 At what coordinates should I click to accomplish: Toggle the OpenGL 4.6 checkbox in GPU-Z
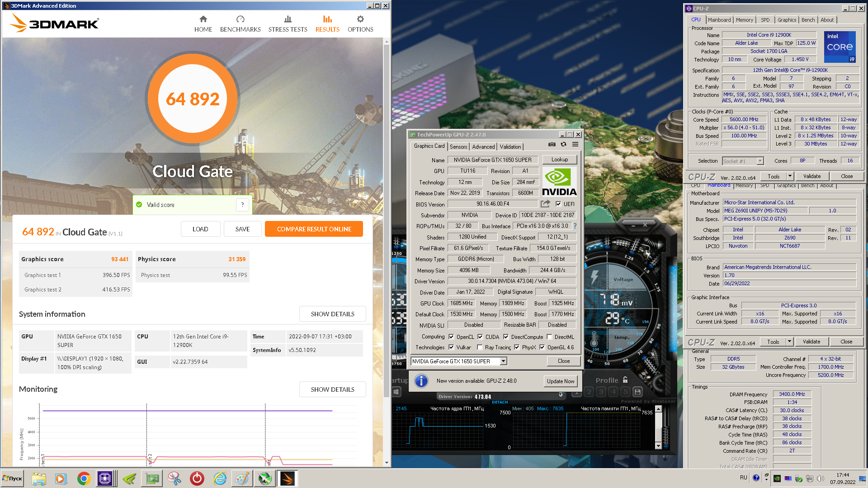[x=542, y=347]
